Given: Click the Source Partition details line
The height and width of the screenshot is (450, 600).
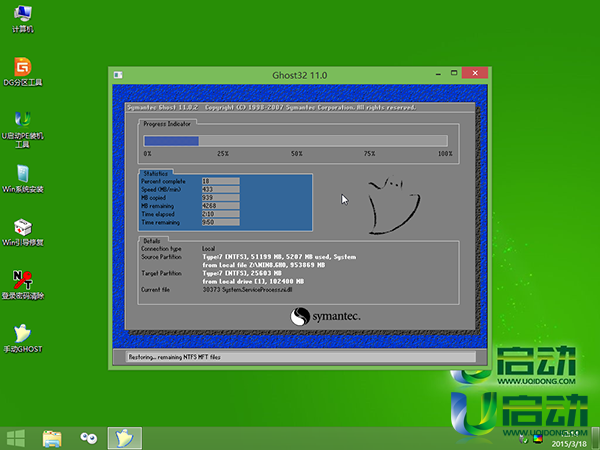Looking at the screenshot, I should pyautogui.click(x=279, y=257).
